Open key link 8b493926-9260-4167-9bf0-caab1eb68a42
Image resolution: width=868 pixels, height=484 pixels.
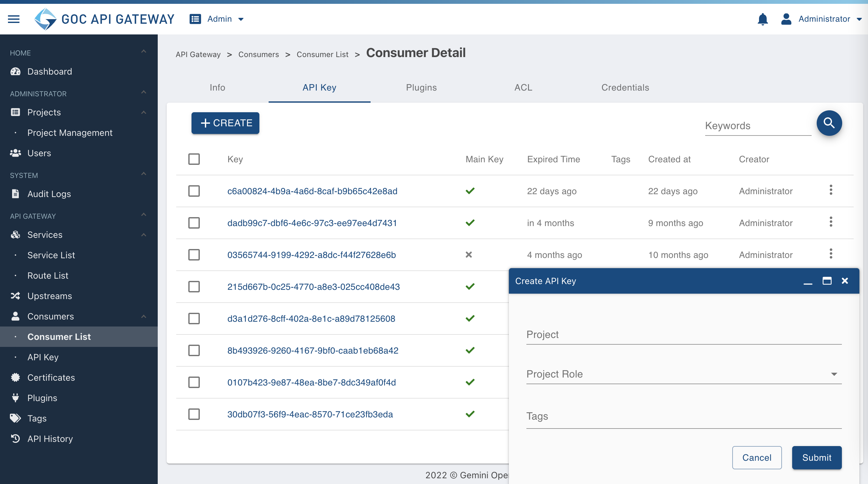coord(313,350)
